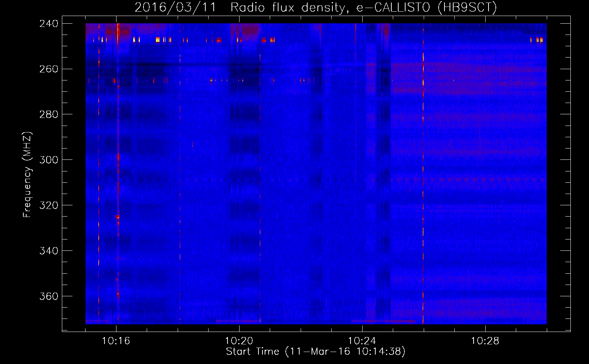
Task: Click the 10:28 time tick label
Action: coord(485,341)
